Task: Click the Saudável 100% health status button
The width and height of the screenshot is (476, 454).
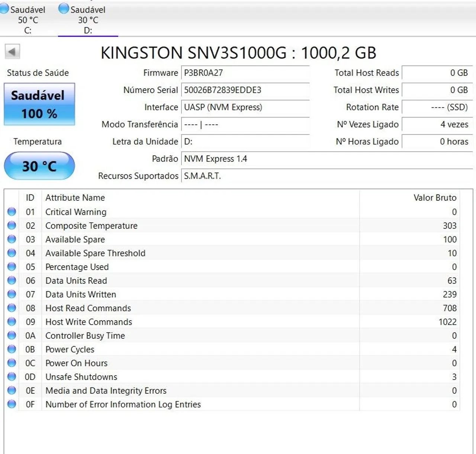Action: 39,104
